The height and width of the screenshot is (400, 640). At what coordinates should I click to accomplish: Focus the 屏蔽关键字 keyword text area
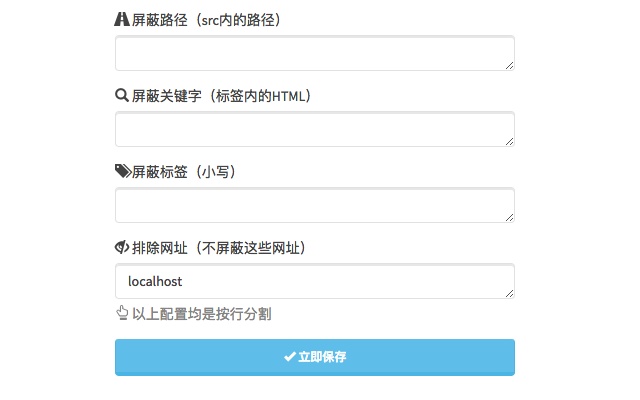point(314,129)
